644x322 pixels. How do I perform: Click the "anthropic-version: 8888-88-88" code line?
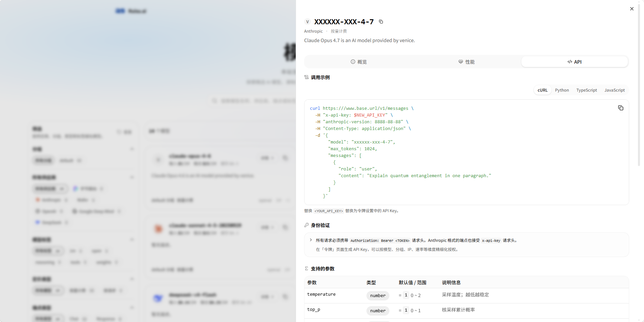coord(362,122)
